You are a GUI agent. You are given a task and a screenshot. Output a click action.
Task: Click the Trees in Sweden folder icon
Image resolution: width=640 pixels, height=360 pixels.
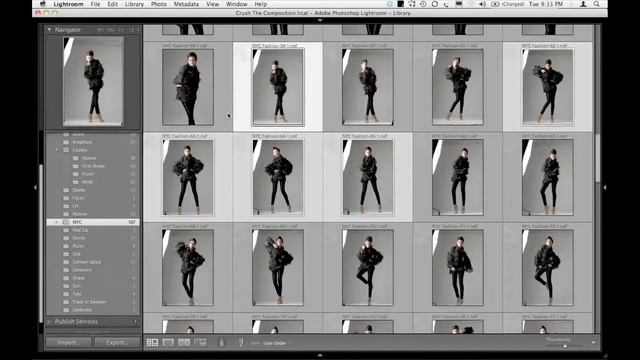point(66,302)
